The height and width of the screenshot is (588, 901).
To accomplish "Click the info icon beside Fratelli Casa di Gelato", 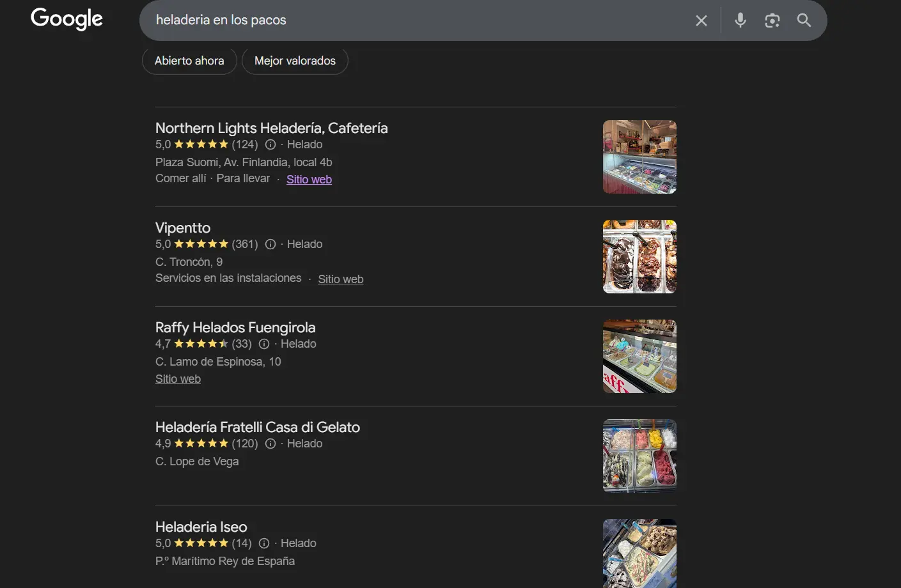I will point(270,443).
